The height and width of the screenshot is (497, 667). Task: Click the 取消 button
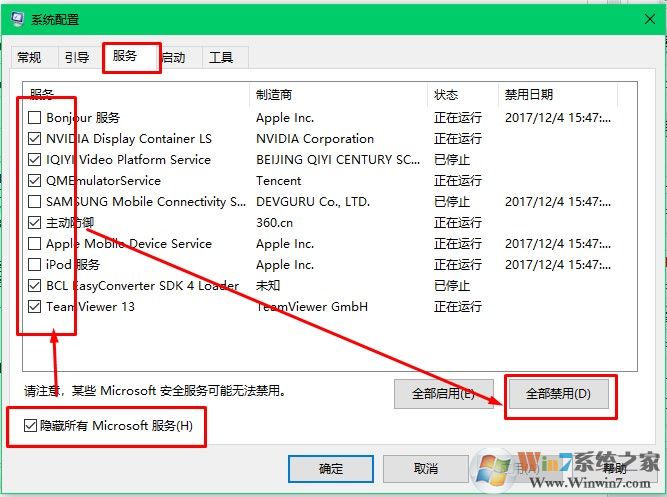coord(426,469)
